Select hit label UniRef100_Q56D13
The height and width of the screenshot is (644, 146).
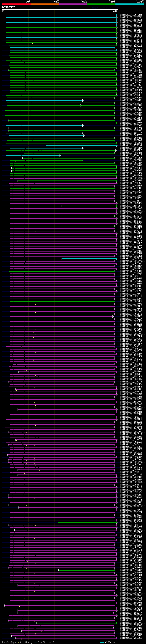131,63
